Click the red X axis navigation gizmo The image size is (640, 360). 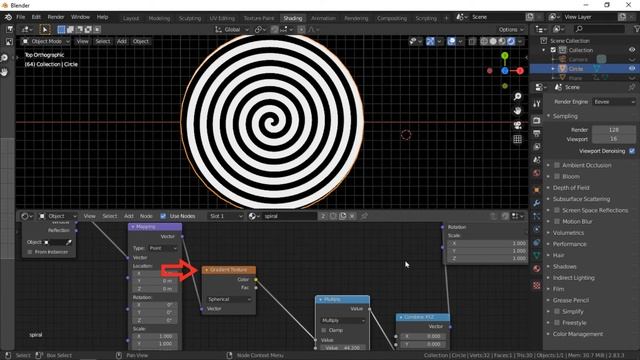520,71
